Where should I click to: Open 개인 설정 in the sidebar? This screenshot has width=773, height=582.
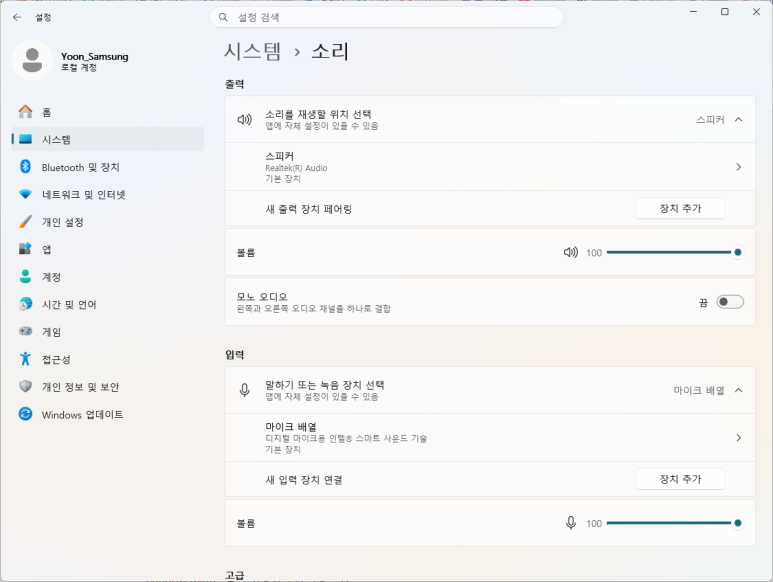click(x=108, y=222)
